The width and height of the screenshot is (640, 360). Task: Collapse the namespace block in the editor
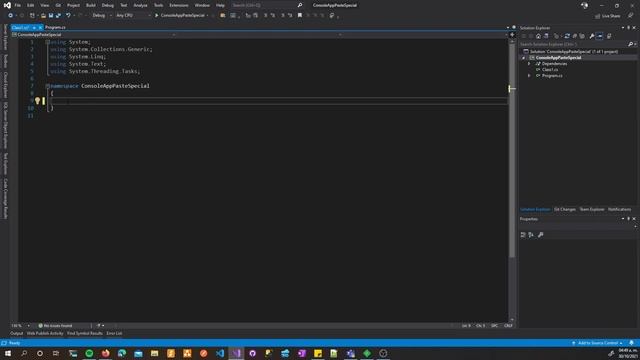pos(47,86)
